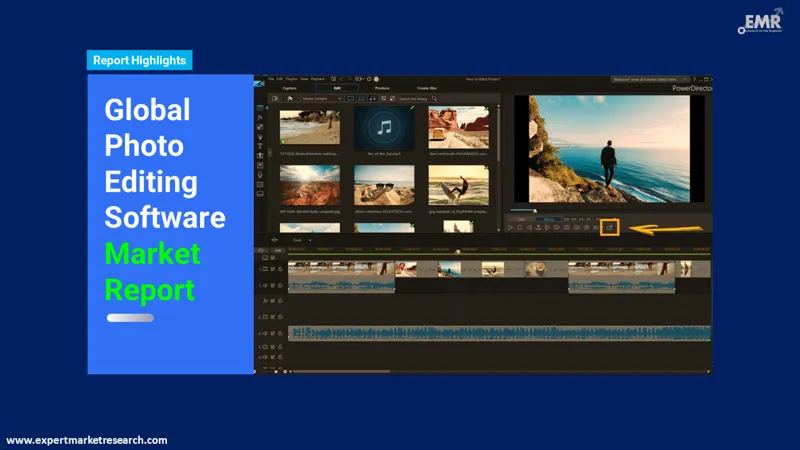Click the preview playback position slider

[x=536, y=211]
